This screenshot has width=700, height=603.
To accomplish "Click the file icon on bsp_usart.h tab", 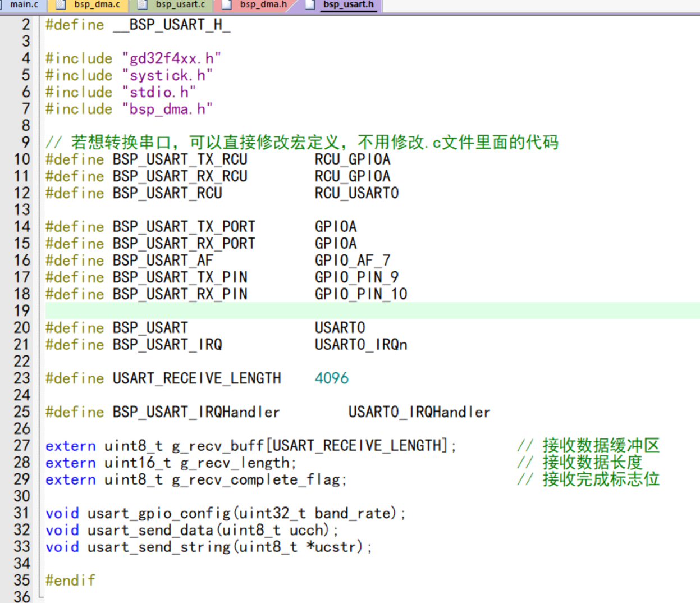I will [310, 5].
